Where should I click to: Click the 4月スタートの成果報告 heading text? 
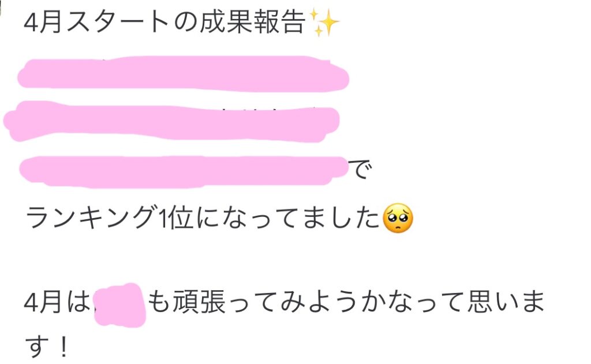pyautogui.click(x=164, y=22)
